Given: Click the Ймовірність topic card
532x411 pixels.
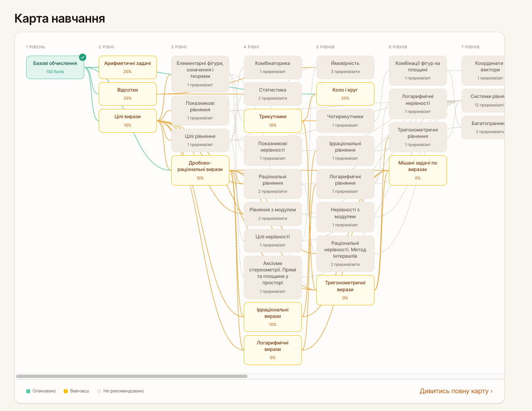Looking at the screenshot, I should 345,67.
